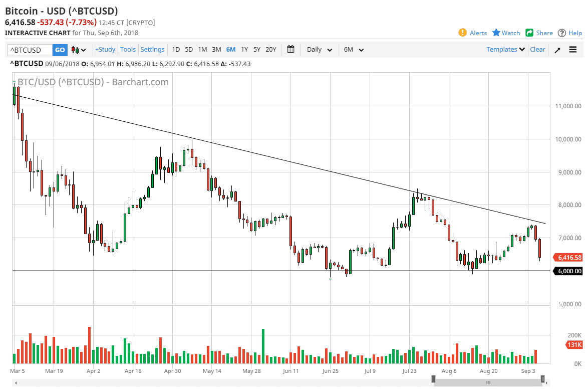Open the hamburger menu icon
This screenshot has height=392, width=588.
[x=573, y=50]
